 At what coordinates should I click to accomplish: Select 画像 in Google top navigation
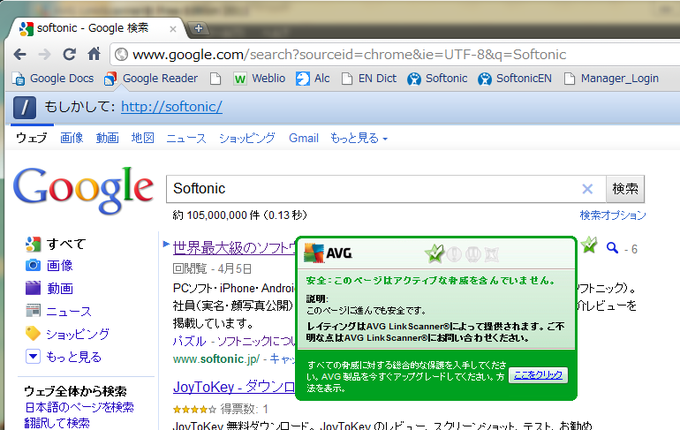click(x=72, y=138)
